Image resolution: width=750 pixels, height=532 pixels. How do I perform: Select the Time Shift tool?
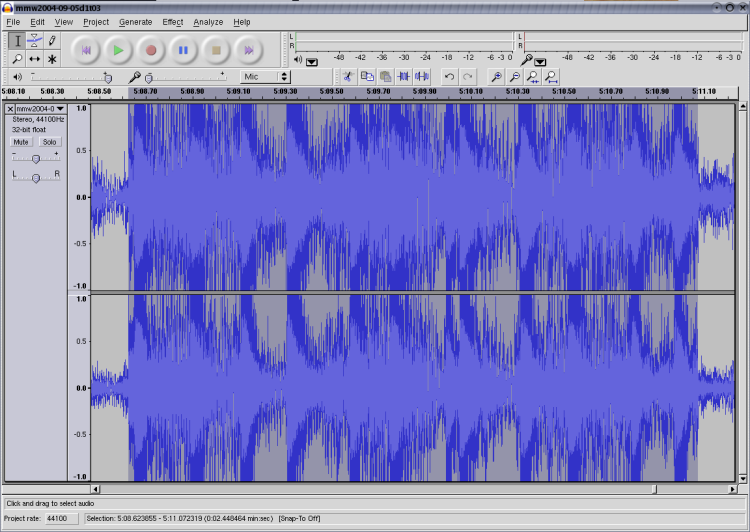(x=34, y=59)
